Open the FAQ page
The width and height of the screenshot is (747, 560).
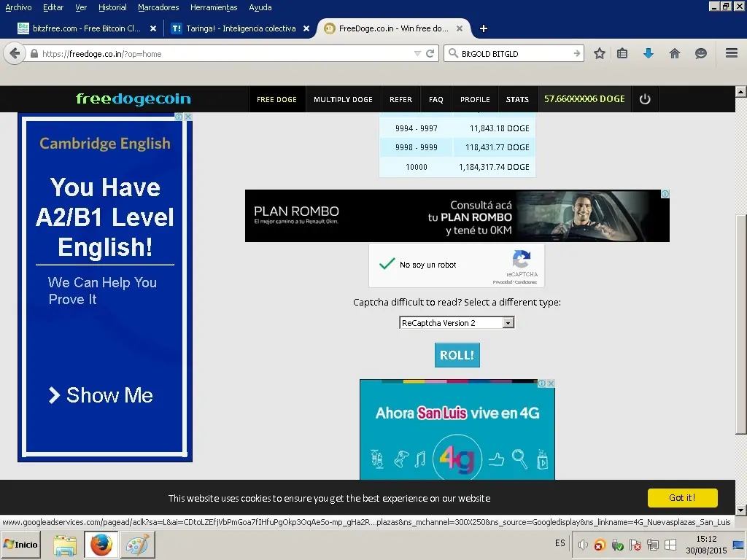point(436,99)
